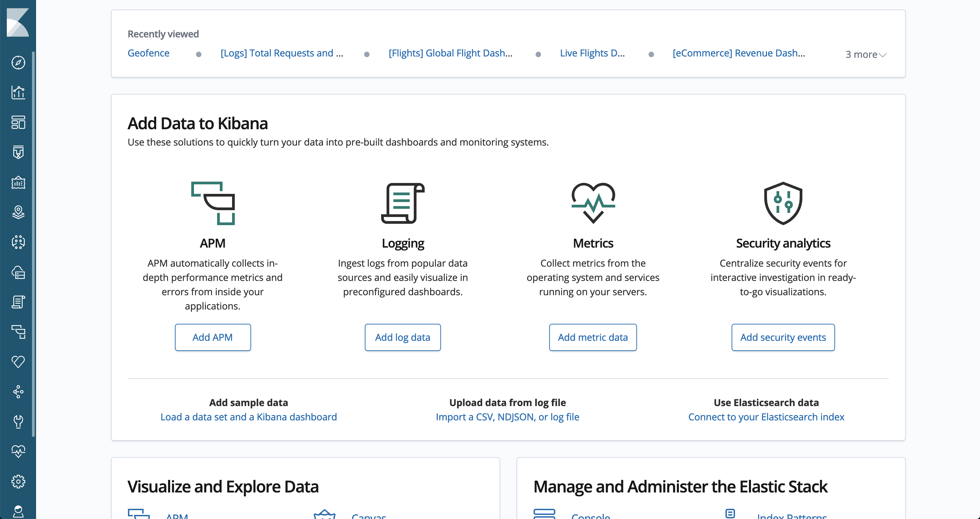Open Maps using the map pin icon
980x519 pixels.
(x=18, y=213)
